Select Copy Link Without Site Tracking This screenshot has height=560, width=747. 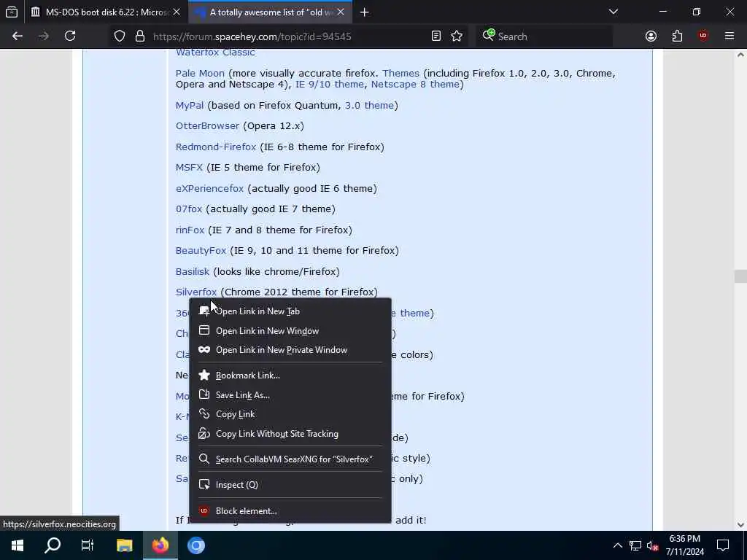(290, 433)
